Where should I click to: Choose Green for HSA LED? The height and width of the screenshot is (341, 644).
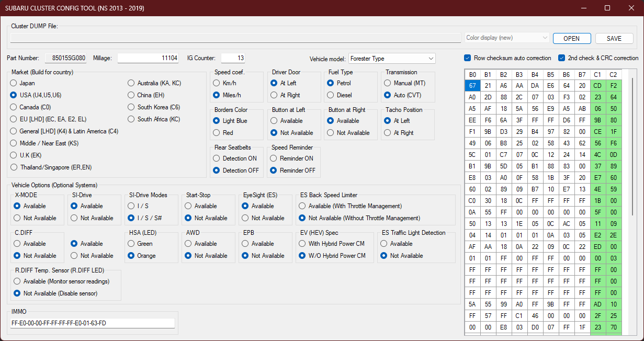131,244
